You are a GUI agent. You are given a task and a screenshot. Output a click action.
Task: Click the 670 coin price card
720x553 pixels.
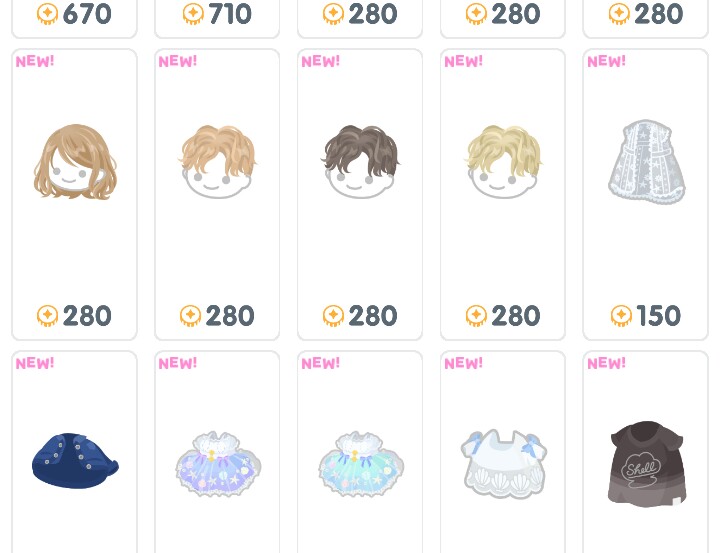74,18
